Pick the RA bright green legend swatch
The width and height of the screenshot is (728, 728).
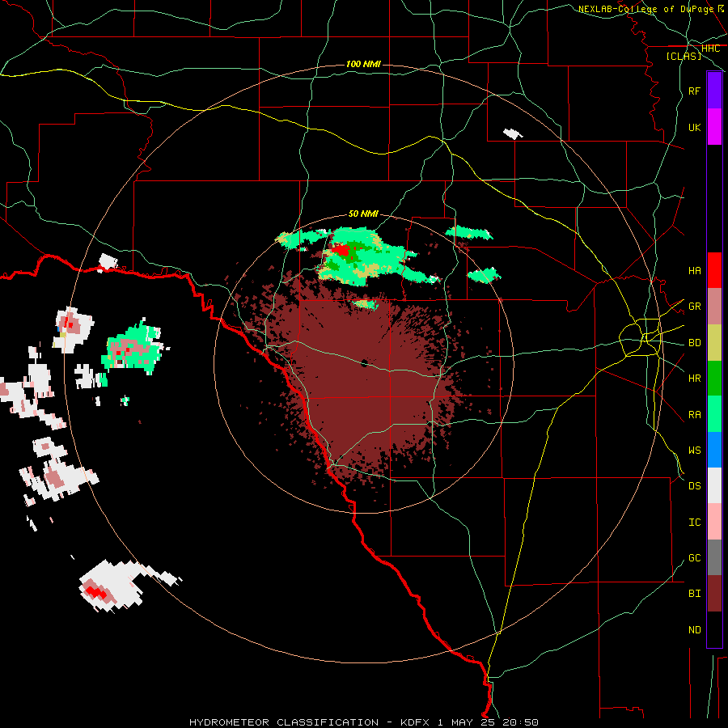pyautogui.click(x=714, y=414)
